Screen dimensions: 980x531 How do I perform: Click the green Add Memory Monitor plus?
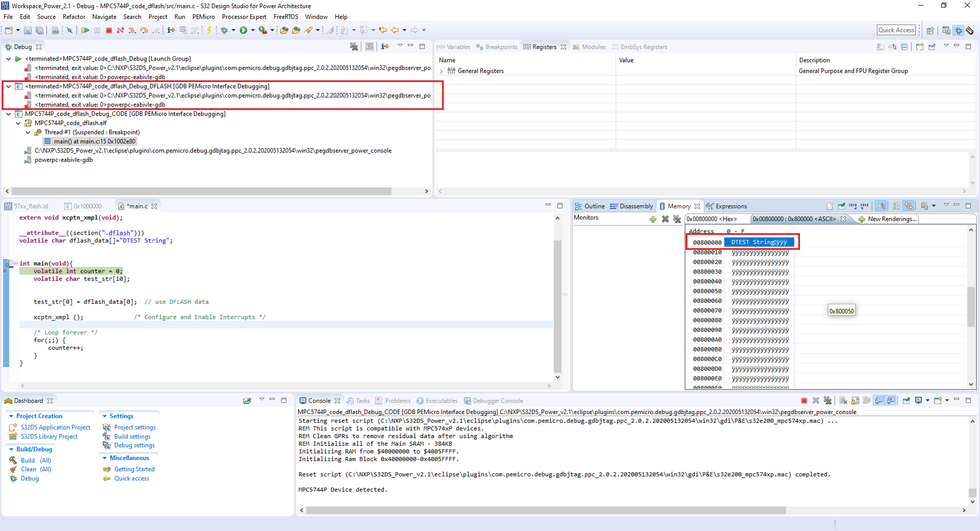coord(653,219)
